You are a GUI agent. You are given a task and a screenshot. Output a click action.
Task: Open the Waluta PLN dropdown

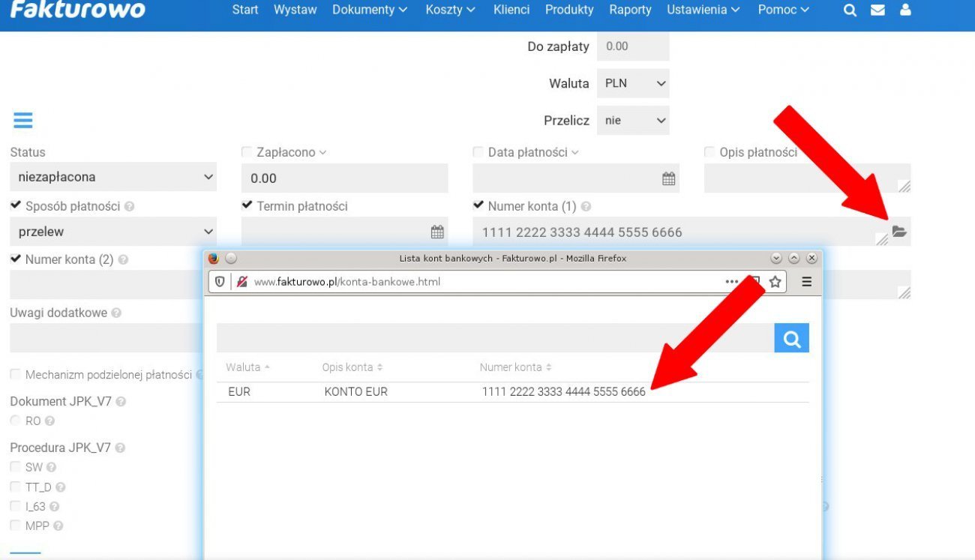click(x=632, y=83)
